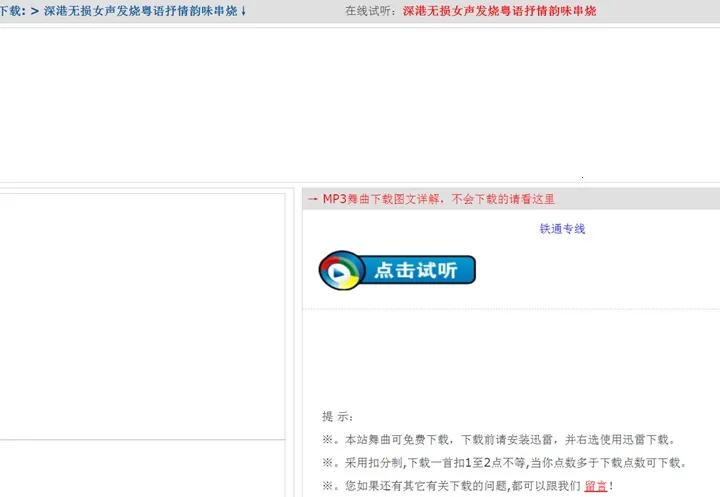Open the MP3舞曲下载图文详解 help link

(438, 199)
